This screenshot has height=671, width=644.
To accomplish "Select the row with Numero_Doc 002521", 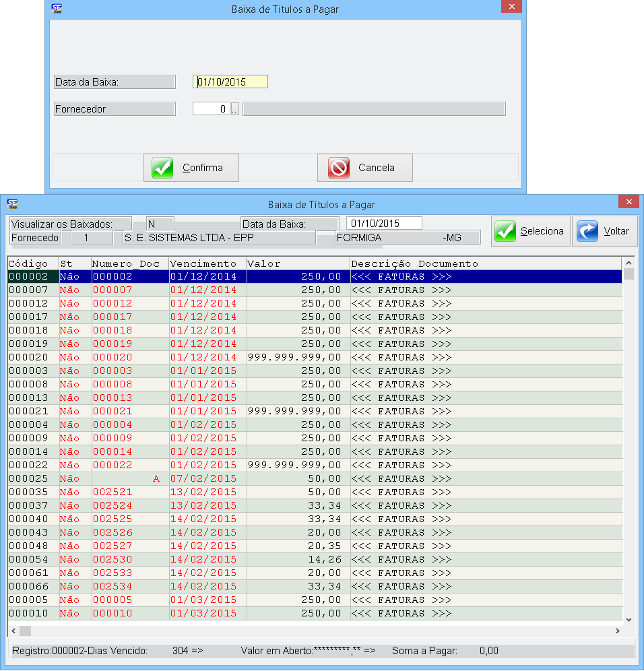I will point(112,492).
